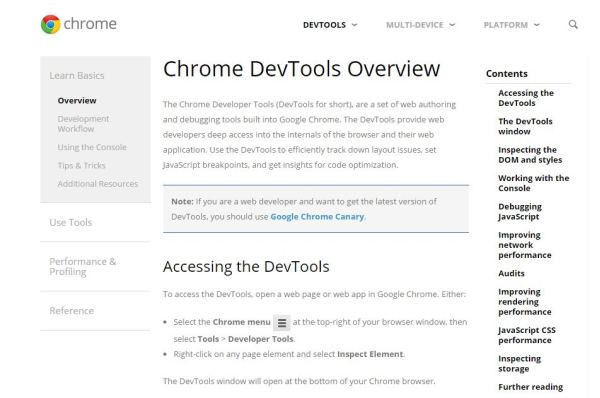The image size is (600, 398).
Task: Open the search magnifier icon
Action: [573, 24]
